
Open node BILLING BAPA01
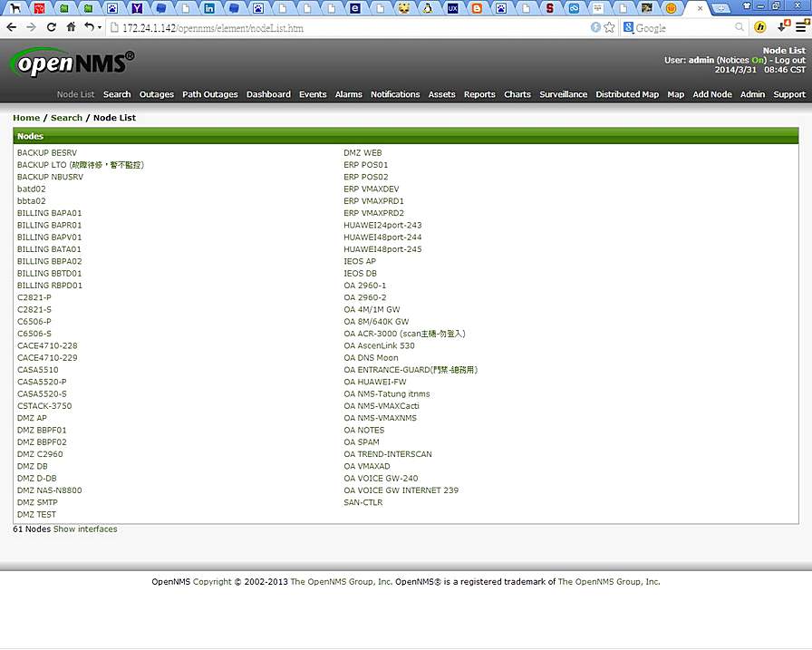point(49,213)
